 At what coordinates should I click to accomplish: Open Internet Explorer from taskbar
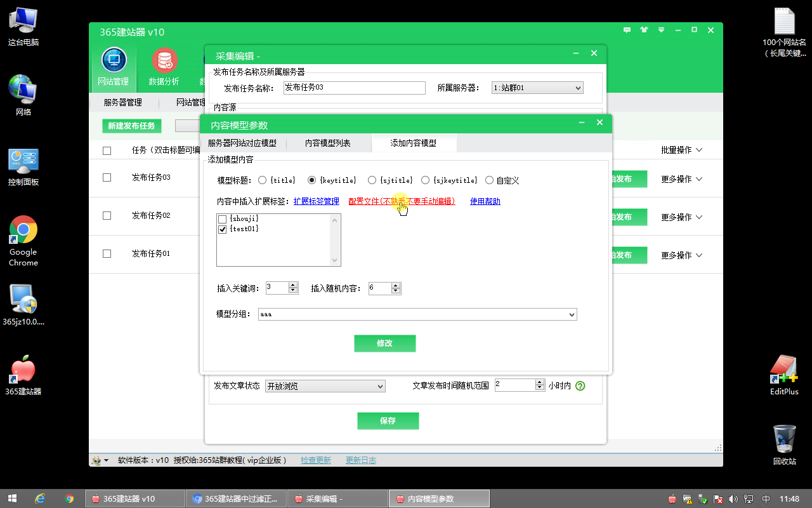pos(40,498)
